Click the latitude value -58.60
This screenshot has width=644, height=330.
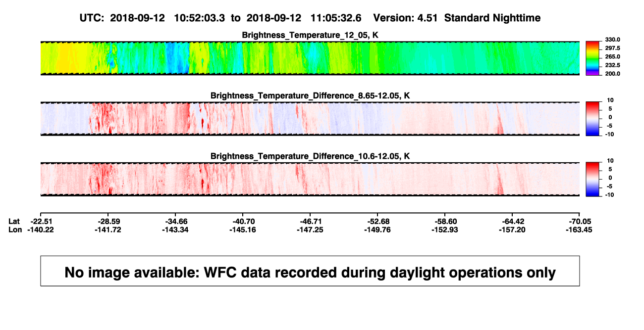(x=445, y=221)
